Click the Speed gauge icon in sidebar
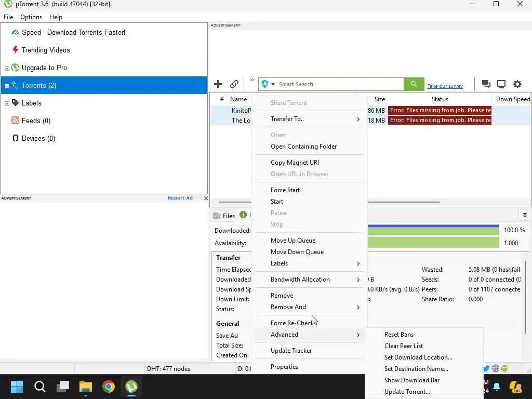 tap(15, 33)
